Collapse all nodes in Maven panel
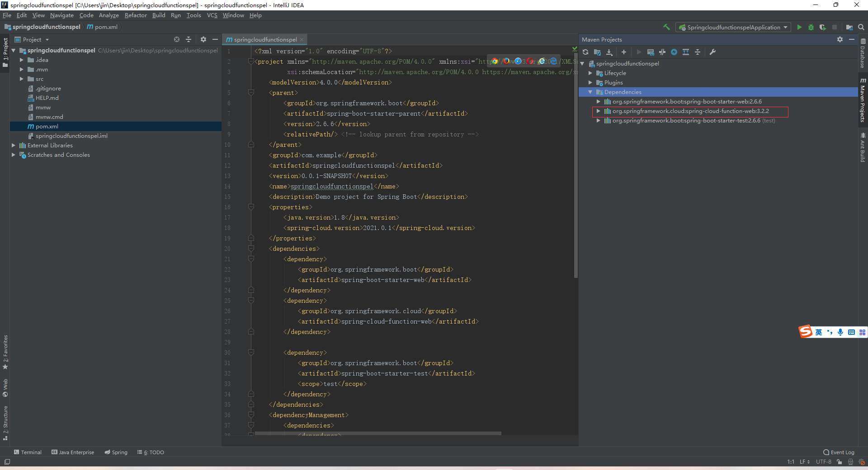868x470 pixels. [x=698, y=52]
